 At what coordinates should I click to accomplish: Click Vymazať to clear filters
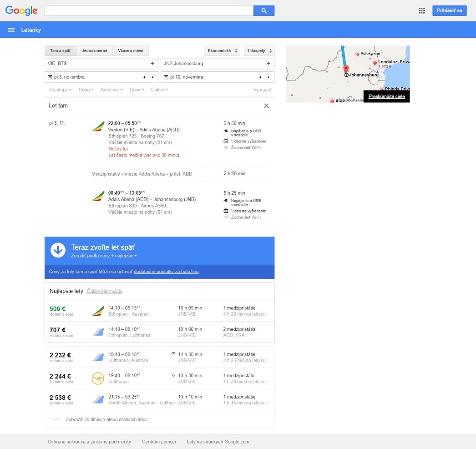click(x=262, y=90)
